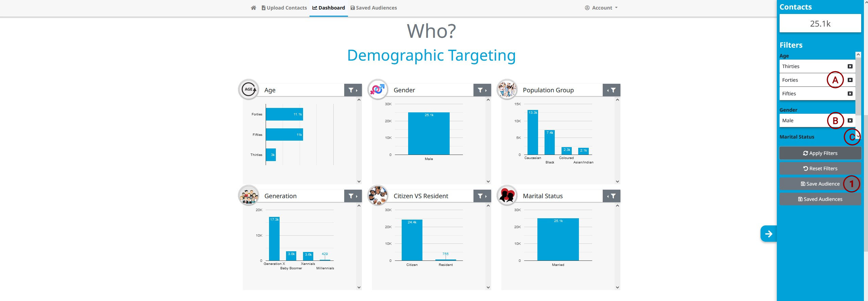Remove the Forties age filter
Image resolution: width=868 pixels, height=301 pixels.
850,80
